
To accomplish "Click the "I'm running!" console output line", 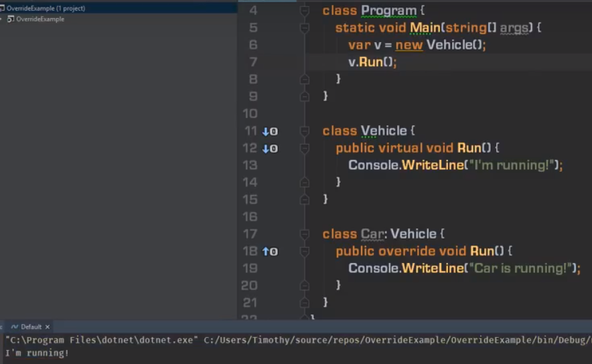I will click(37, 353).
